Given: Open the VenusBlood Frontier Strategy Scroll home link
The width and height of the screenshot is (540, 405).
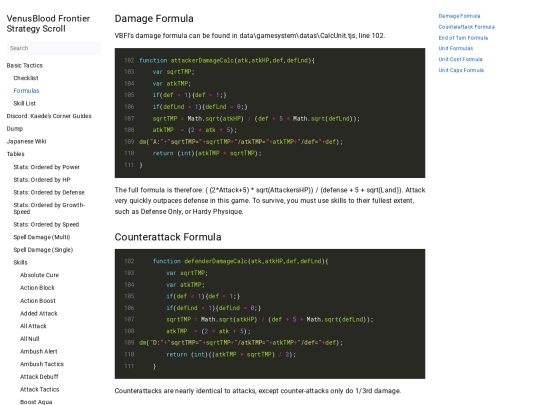Looking at the screenshot, I should (x=48, y=23).
